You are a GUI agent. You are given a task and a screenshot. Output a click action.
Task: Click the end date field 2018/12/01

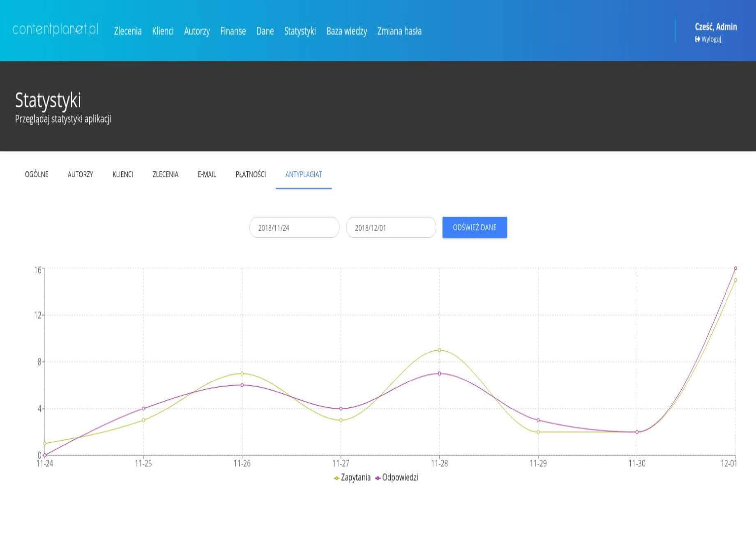[391, 228]
